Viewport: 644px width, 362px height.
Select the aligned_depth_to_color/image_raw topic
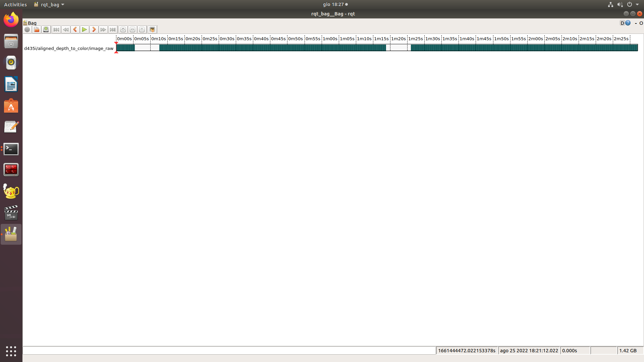(69, 48)
